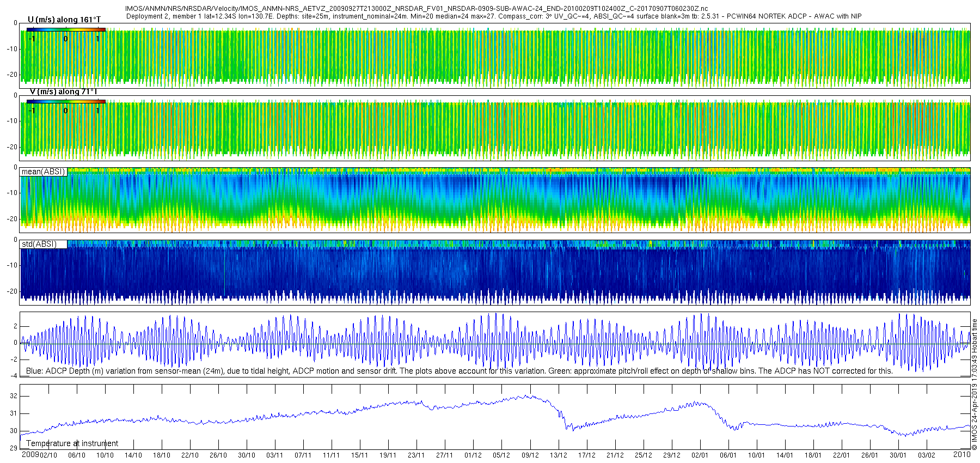Click the 07/11 date tick label
This screenshot has height=463, width=980.
(x=303, y=455)
